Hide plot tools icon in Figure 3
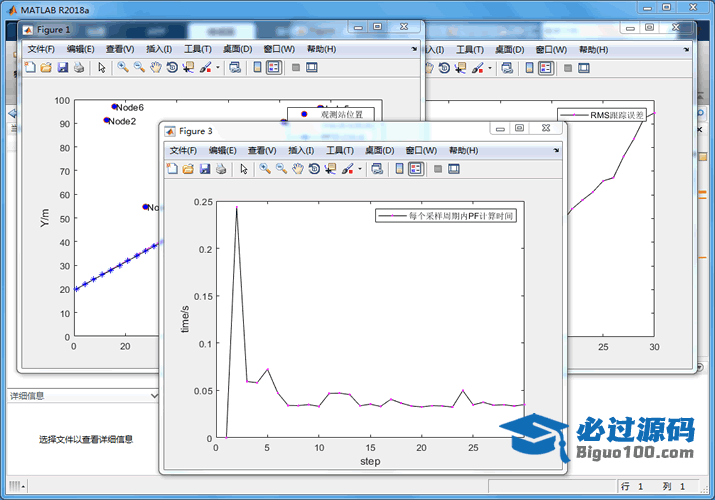The image size is (715, 500). [438, 169]
